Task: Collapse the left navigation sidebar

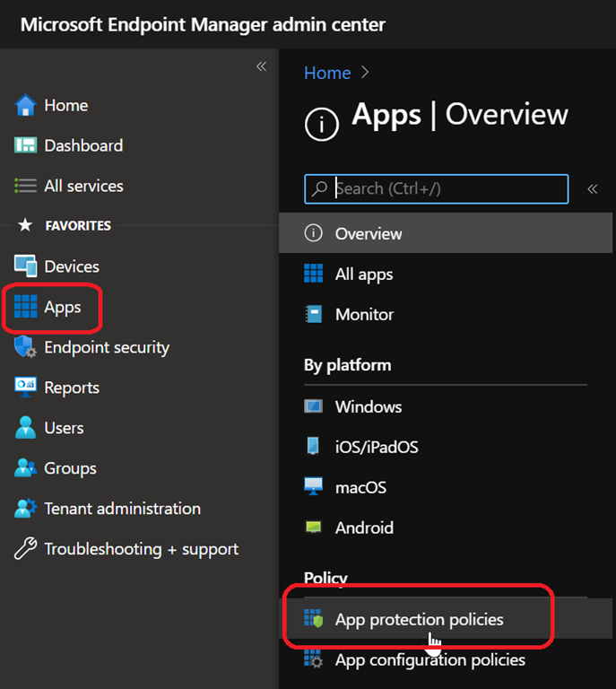Action: [x=261, y=66]
